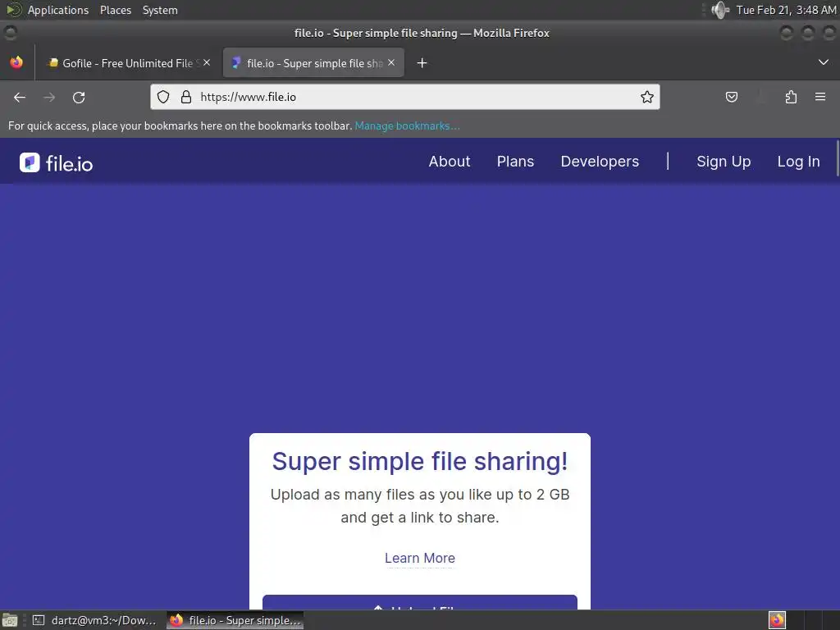This screenshot has height=630, width=840.
Task: Open the Plans page
Action: pos(515,162)
